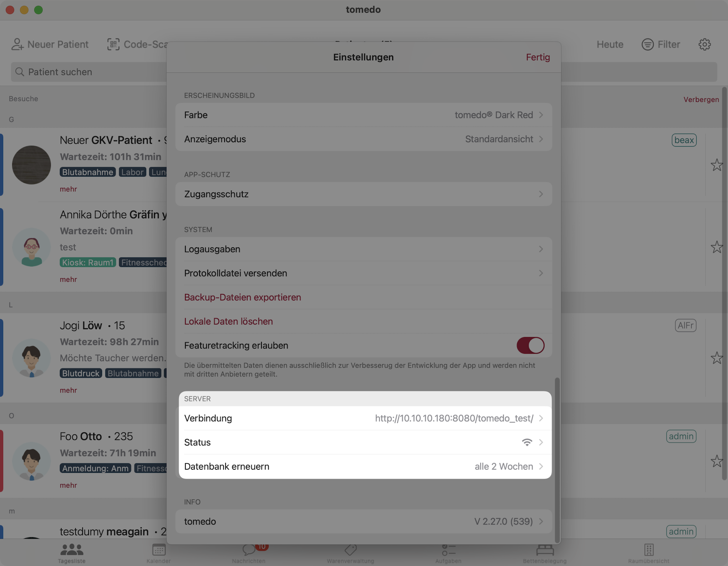Click patient name Foo Otto

(x=81, y=436)
